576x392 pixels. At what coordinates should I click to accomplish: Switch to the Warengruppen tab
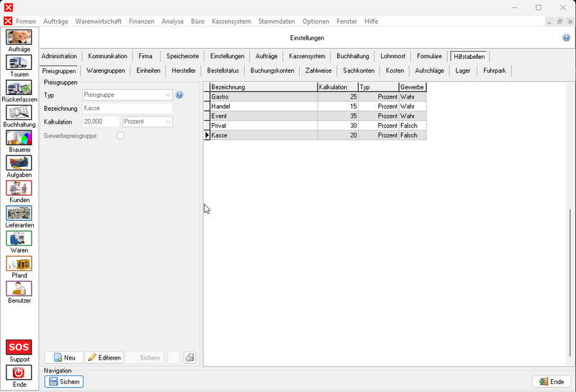tap(105, 70)
